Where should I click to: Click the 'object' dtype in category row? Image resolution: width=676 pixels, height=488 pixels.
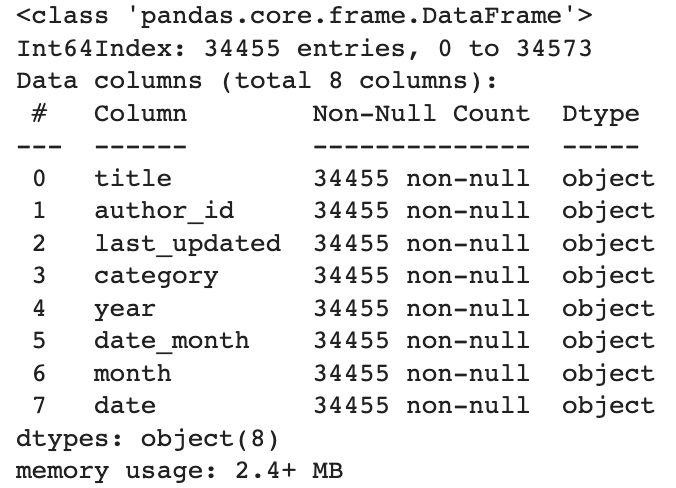[x=608, y=276]
